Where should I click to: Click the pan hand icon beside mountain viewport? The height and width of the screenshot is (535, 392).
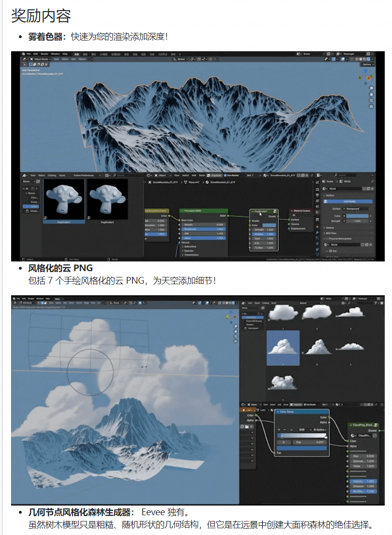[371, 95]
